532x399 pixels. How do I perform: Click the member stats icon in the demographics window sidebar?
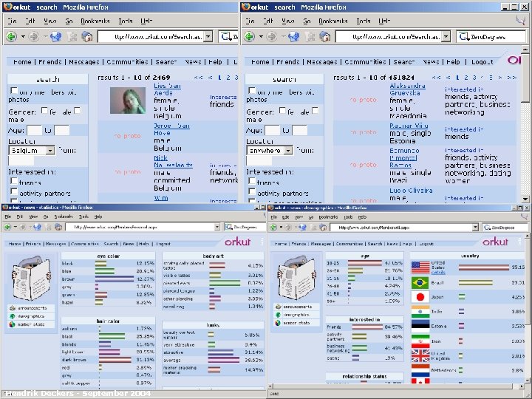(x=279, y=323)
